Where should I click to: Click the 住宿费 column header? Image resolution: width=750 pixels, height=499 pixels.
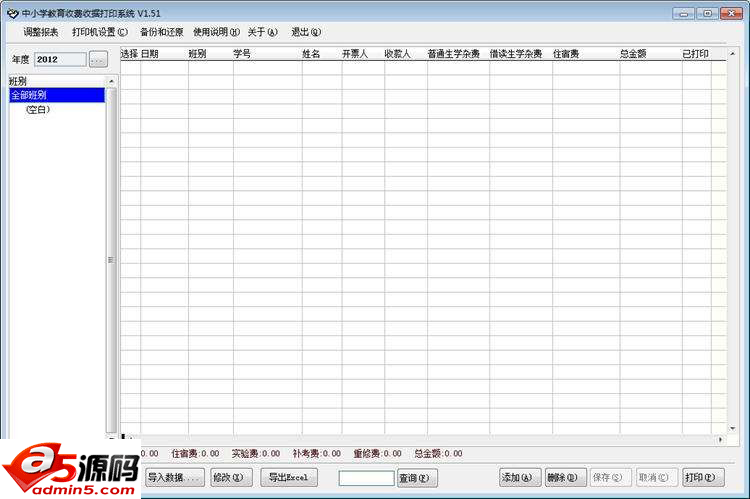click(586, 54)
